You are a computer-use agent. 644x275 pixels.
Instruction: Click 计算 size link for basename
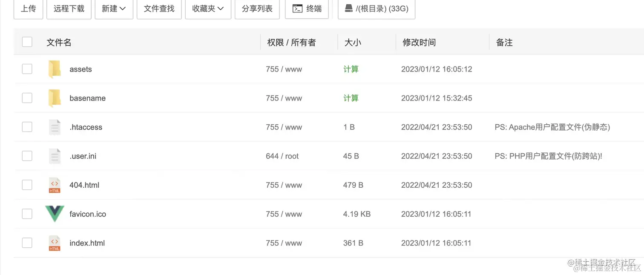point(351,98)
